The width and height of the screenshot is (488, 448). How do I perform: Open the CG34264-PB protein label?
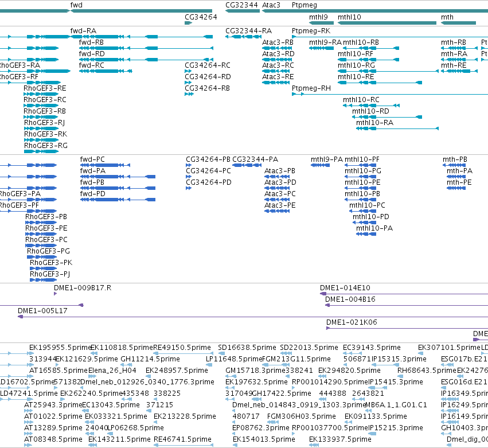[x=208, y=159]
